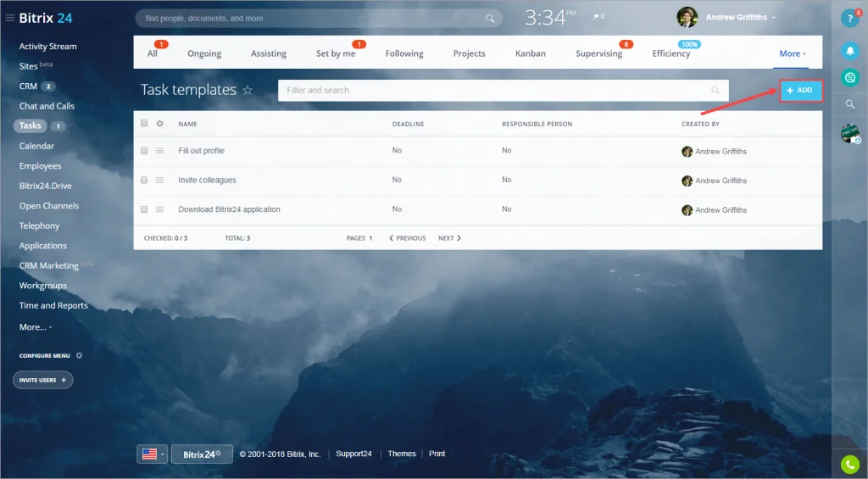Viewport: 868px width, 479px height.
Task: Click the hamburger menu beside Bitrix 24 logo
Action: click(9, 18)
